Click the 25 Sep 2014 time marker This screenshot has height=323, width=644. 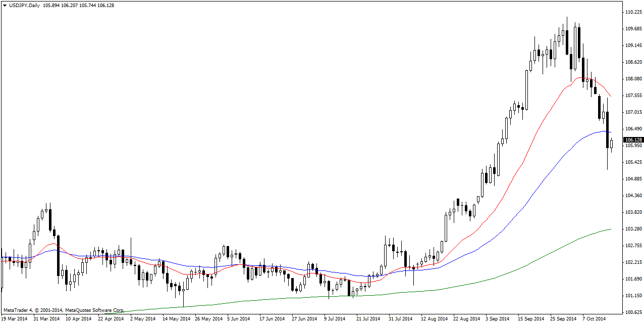563,319
